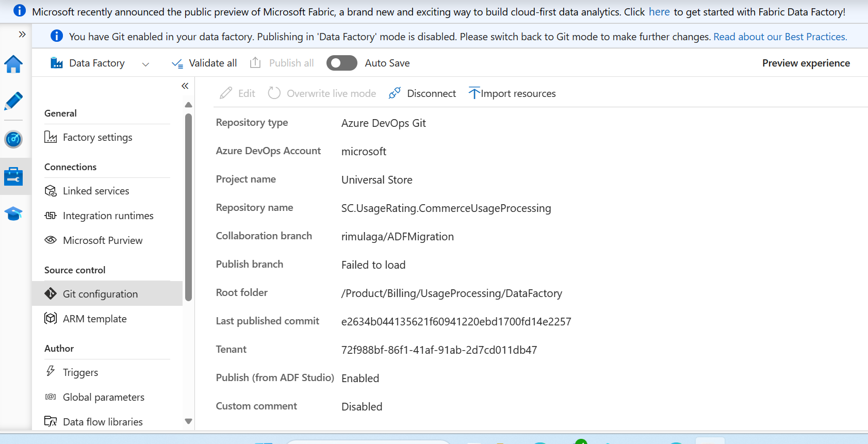The height and width of the screenshot is (444, 868).
Task: Click the side panel scrollbar thumb
Action: [189, 207]
